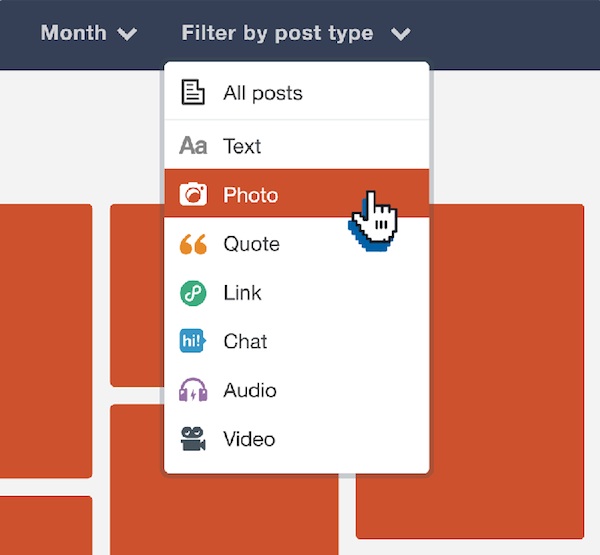Select All posts from the filter menu

tap(297, 93)
